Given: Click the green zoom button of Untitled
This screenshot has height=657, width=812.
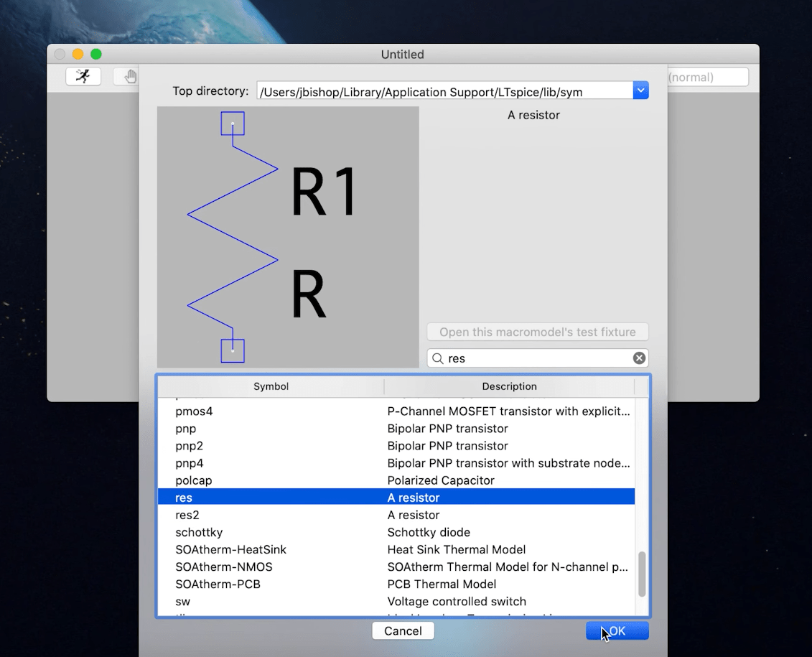Looking at the screenshot, I should click(x=95, y=54).
